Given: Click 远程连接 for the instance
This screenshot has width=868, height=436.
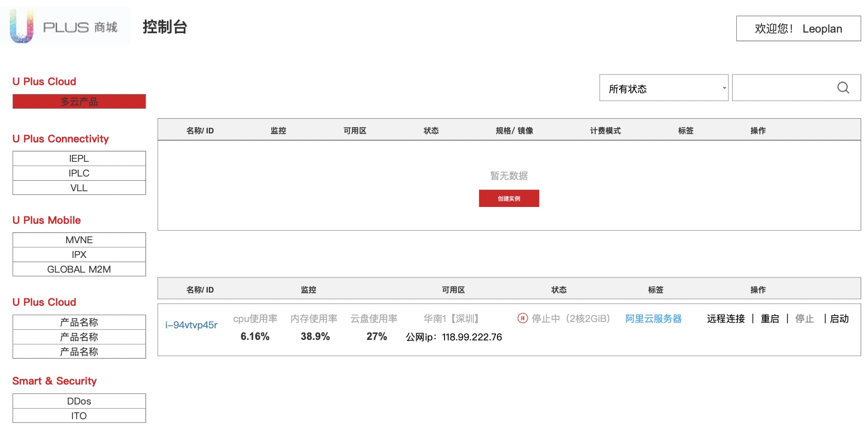Looking at the screenshot, I should pyautogui.click(x=726, y=319).
